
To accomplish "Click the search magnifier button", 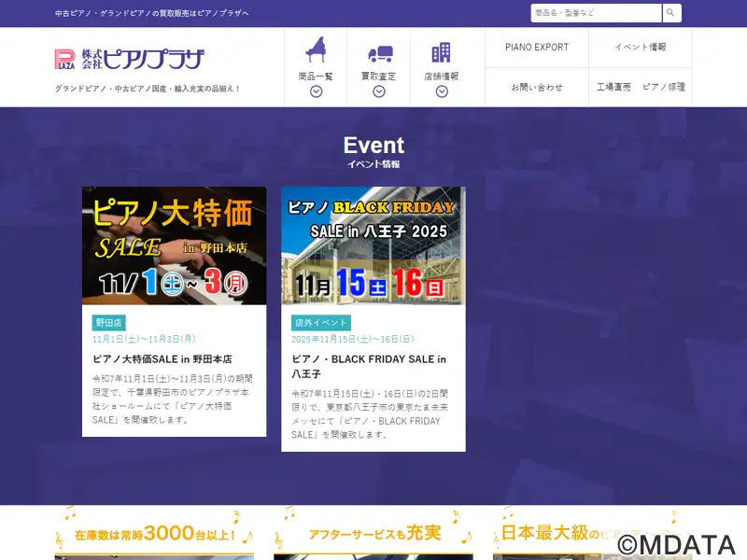I will click(671, 13).
